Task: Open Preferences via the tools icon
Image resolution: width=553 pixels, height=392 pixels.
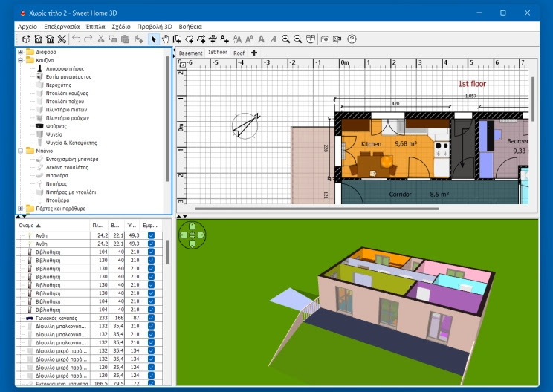Action: (x=62, y=39)
